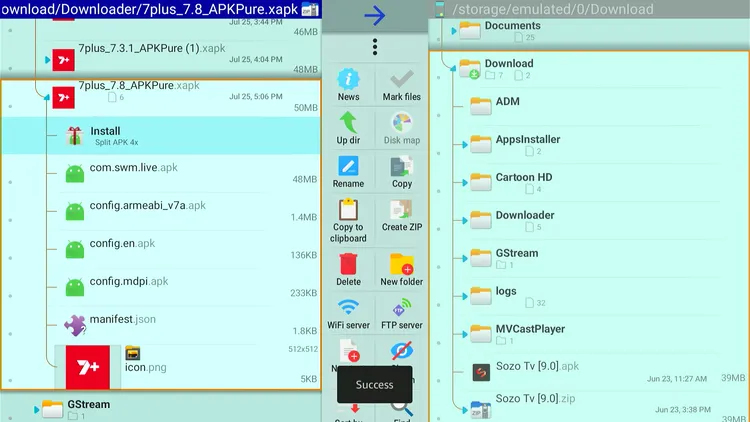The width and height of the screenshot is (750, 422).
Task: Expand the AppsInstaller folder
Action: [464, 144]
